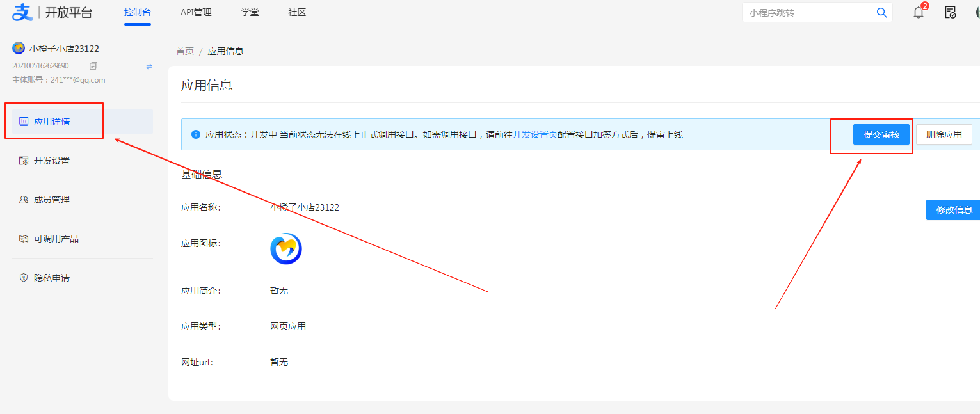Click the message center document icon
980x414 pixels.
tap(950, 12)
